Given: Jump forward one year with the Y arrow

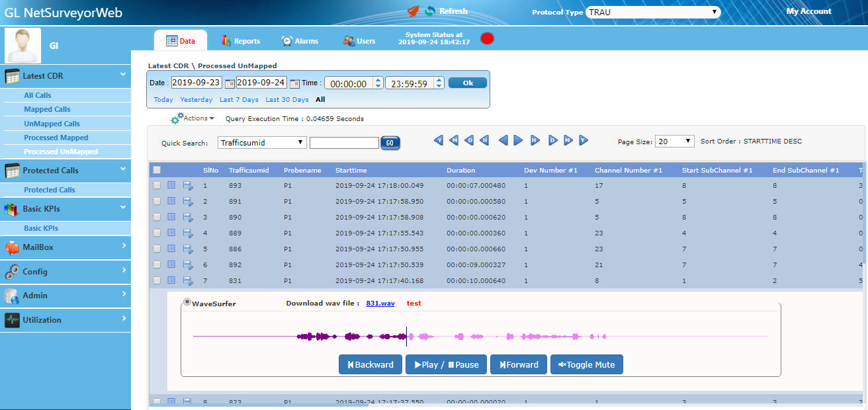Looking at the screenshot, I should pos(583,140).
